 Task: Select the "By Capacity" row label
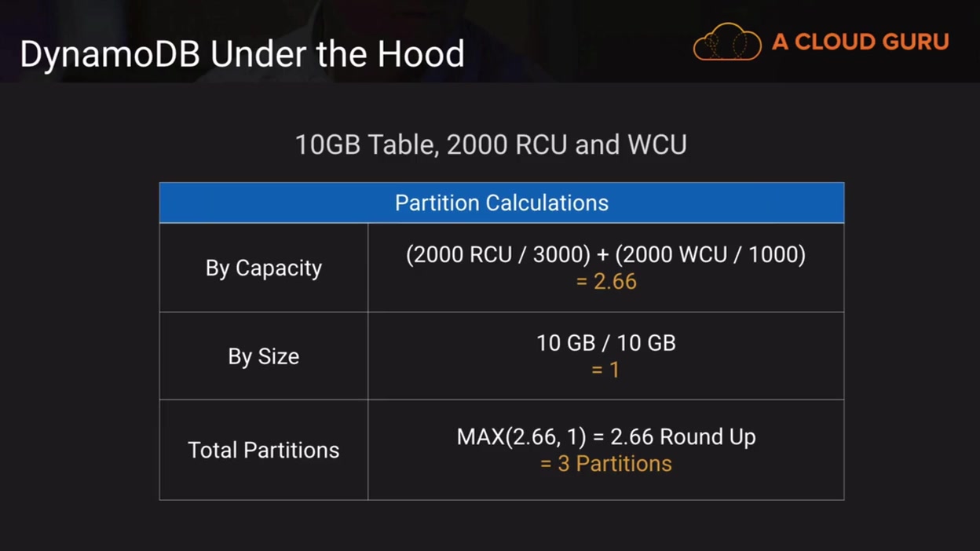[x=263, y=268]
